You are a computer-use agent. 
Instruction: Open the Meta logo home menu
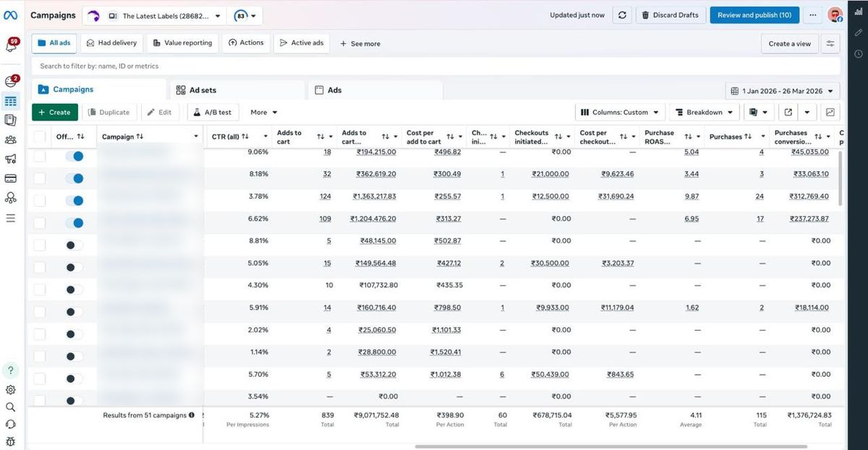point(10,15)
